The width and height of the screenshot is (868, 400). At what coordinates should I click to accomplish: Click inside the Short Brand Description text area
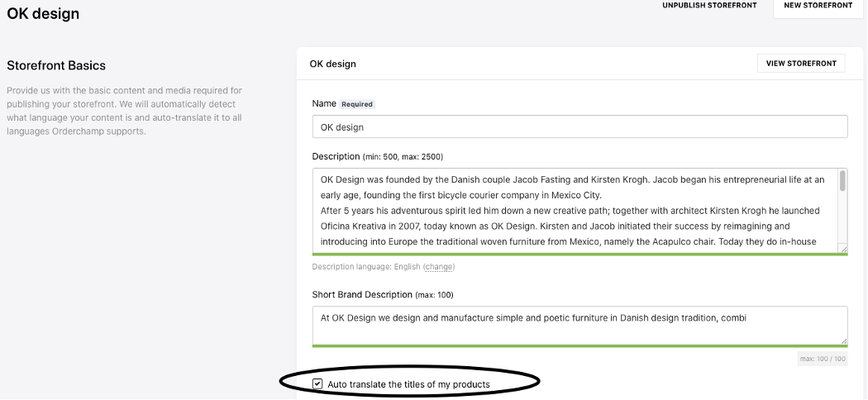point(579,326)
